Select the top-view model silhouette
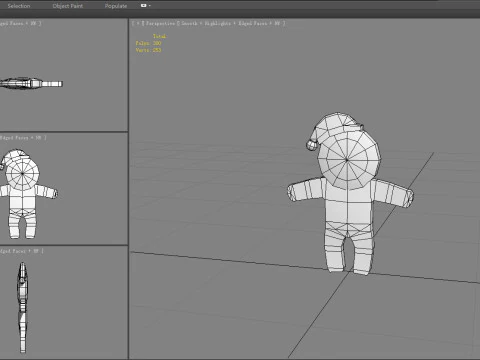Viewport: 480px width, 360px height. tap(31, 83)
